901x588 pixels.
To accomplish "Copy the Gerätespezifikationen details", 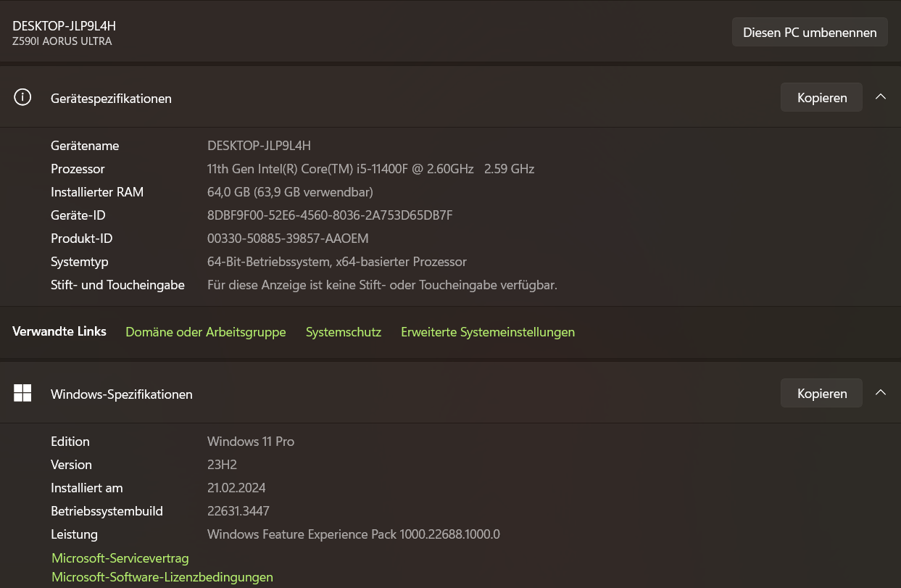I will coord(821,98).
